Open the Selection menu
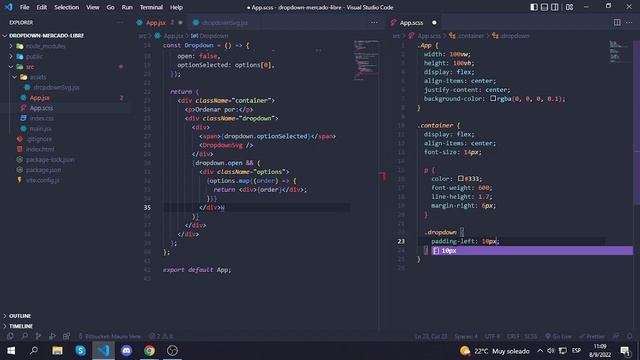 (67, 7)
